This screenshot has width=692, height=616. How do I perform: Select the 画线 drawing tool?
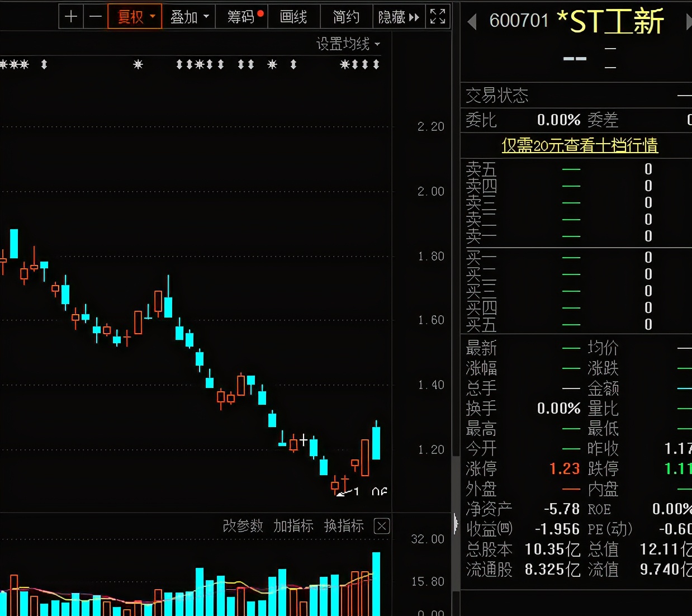pyautogui.click(x=293, y=17)
